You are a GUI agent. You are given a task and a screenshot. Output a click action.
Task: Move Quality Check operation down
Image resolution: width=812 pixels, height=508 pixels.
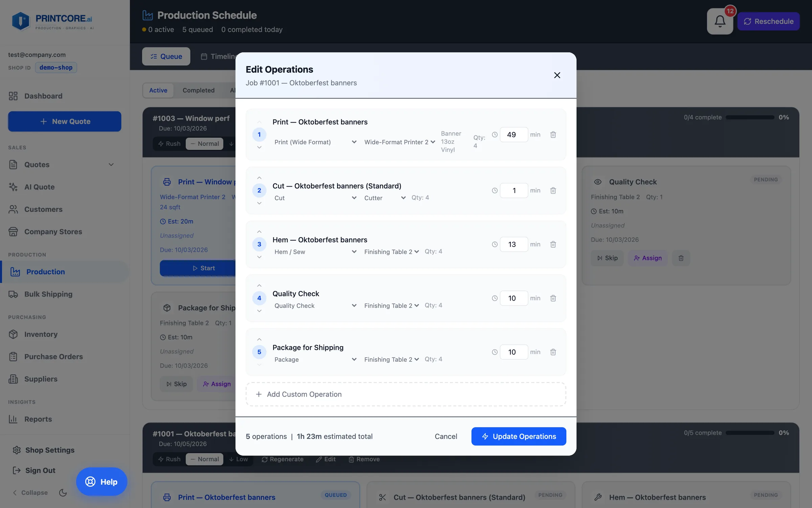tap(259, 311)
